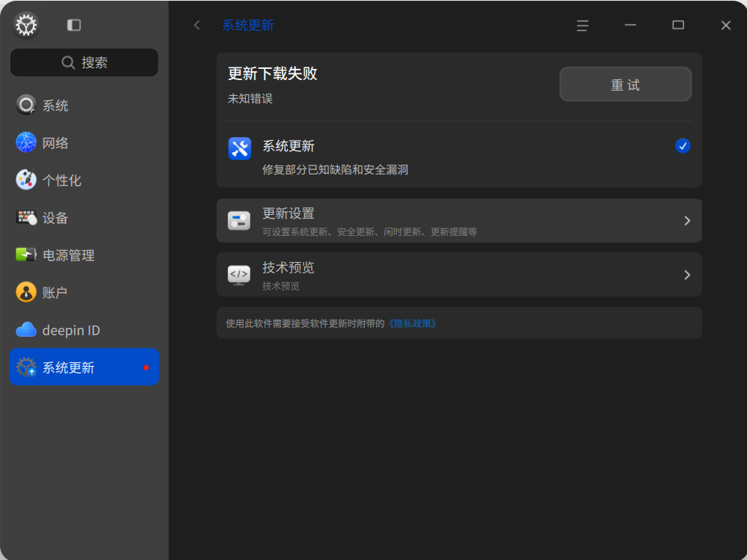Click the deepin ID cloud icon
This screenshot has width=747, height=560.
point(26,329)
